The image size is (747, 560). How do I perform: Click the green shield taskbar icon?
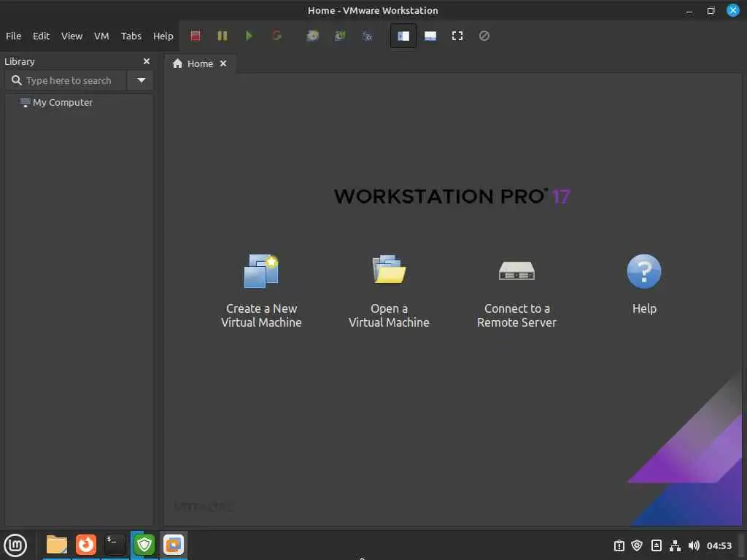point(144,545)
